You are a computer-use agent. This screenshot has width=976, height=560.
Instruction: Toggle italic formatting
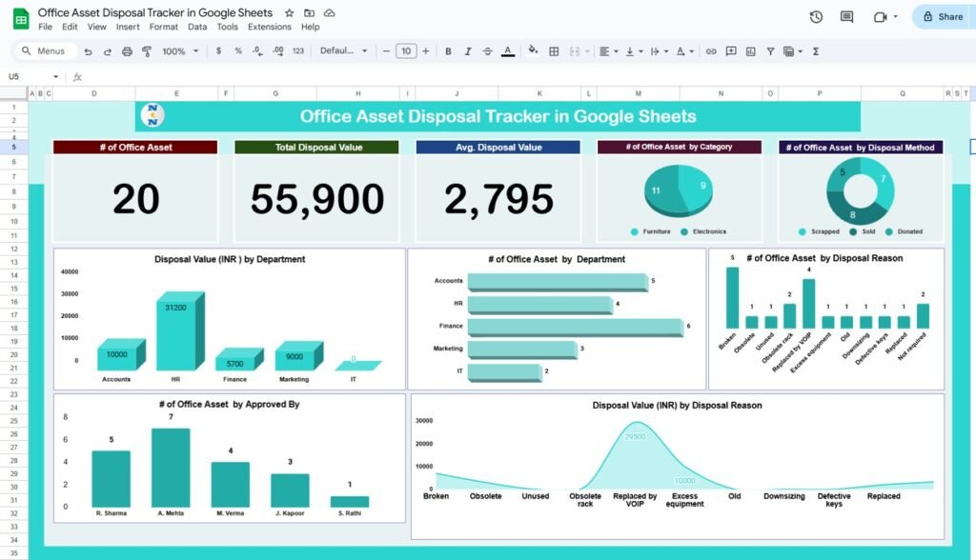pyautogui.click(x=467, y=51)
